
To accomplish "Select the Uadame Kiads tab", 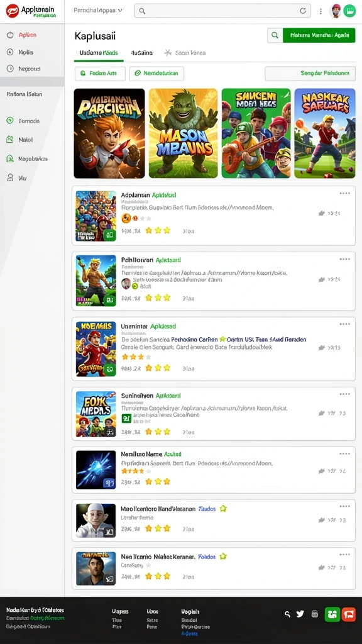I will [99, 53].
